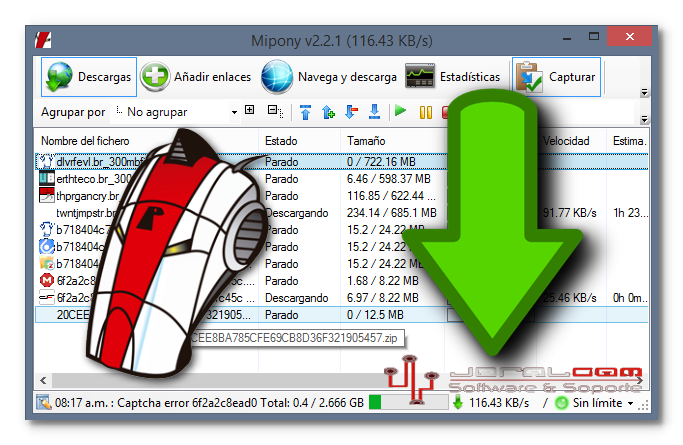Click the green circle speed limit icon
The width and height of the screenshot is (683, 445).
tap(561, 403)
